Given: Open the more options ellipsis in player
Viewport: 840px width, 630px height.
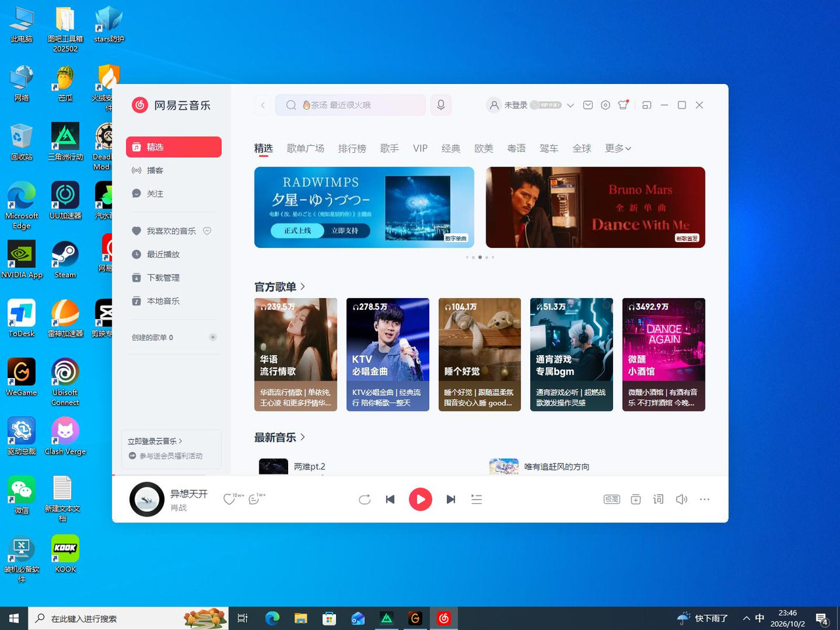Looking at the screenshot, I should [x=705, y=499].
